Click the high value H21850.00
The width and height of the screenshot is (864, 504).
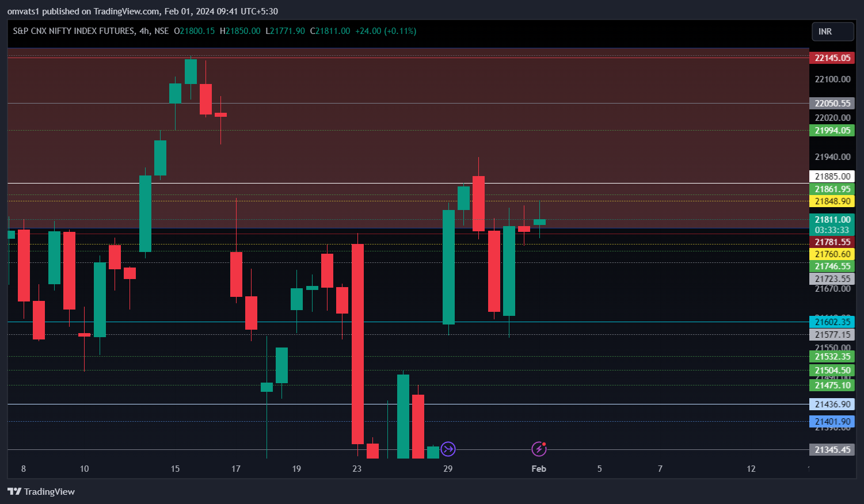pos(240,31)
